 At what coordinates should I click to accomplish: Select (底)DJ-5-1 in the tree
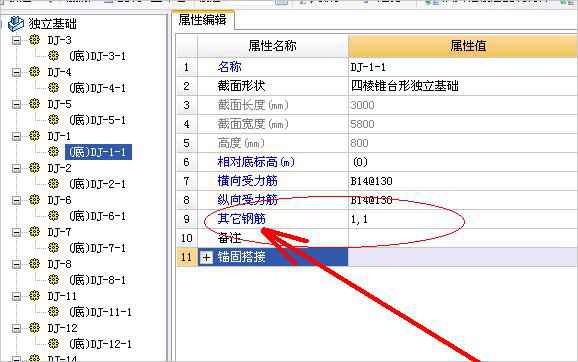click(x=97, y=120)
